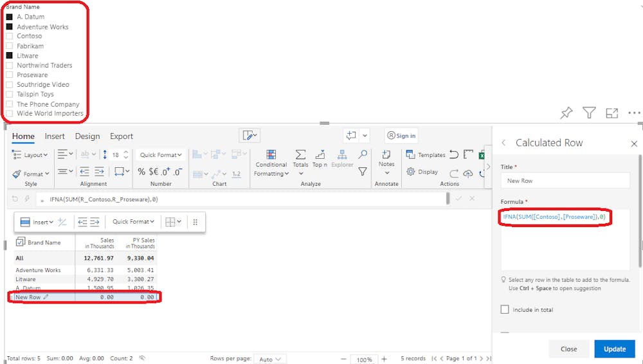Click the cloud upload icon in Actions
Viewport: 643px width, 364px height.
[x=468, y=174]
